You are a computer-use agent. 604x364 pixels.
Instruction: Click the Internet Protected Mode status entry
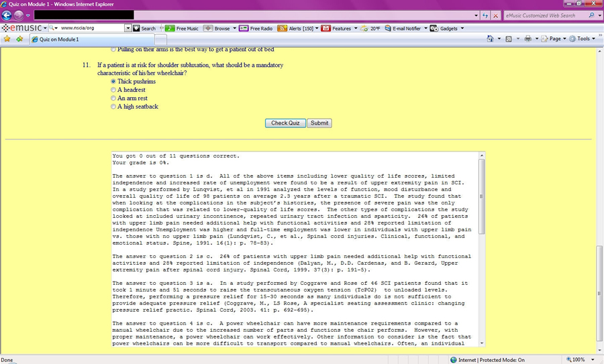pos(487,360)
